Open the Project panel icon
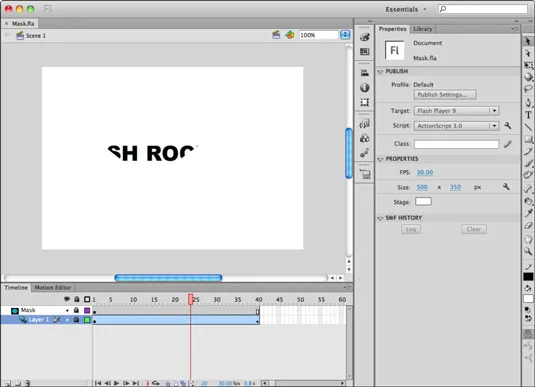This screenshot has width=535, height=387. pos(364,174)
